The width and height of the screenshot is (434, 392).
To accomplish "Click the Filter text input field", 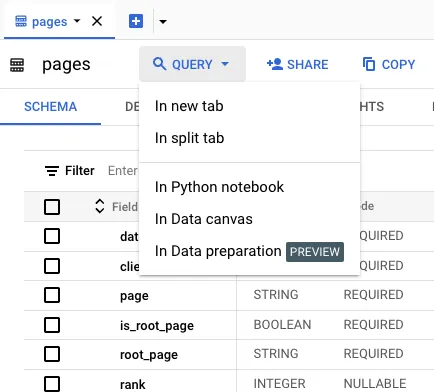I will (x=122, y=171).
